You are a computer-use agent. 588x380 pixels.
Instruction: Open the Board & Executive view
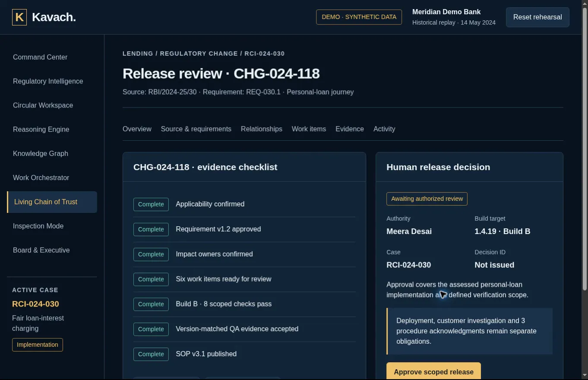coord(41,250)
